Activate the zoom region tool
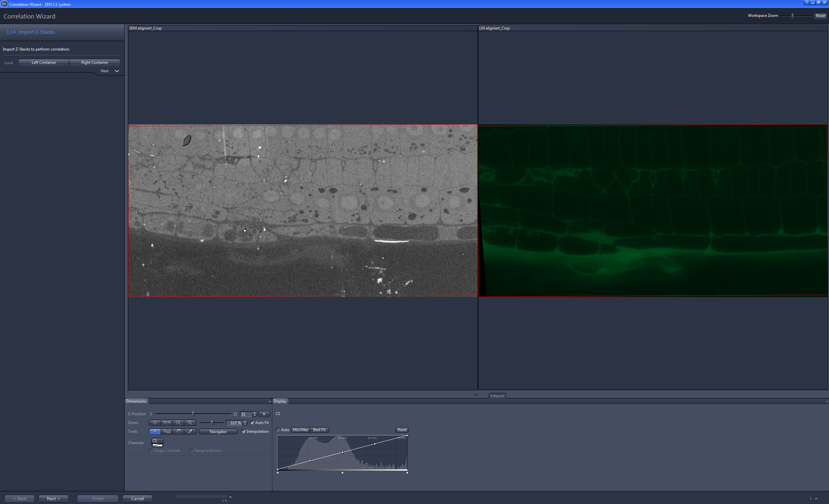The width and height of the screenshot is (829, 504). pos(167,432)
